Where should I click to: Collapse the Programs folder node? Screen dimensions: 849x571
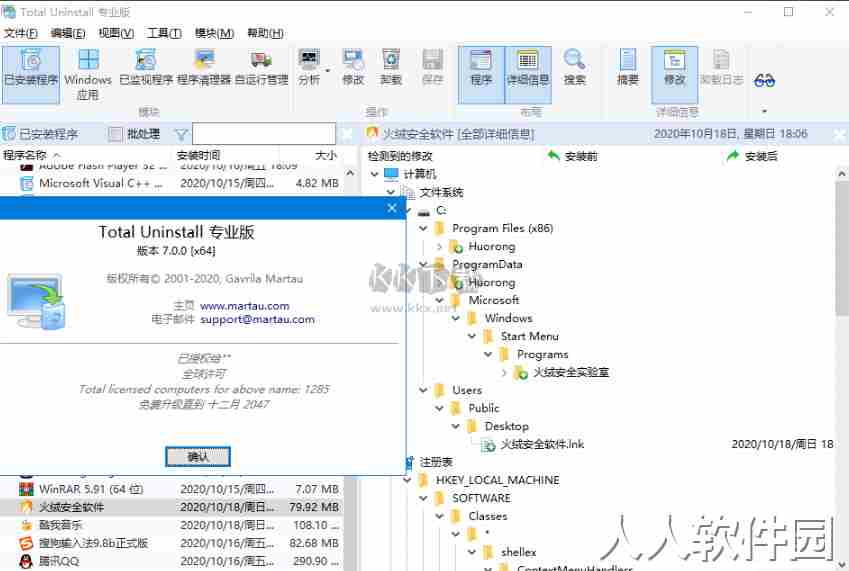click(488, 355)
